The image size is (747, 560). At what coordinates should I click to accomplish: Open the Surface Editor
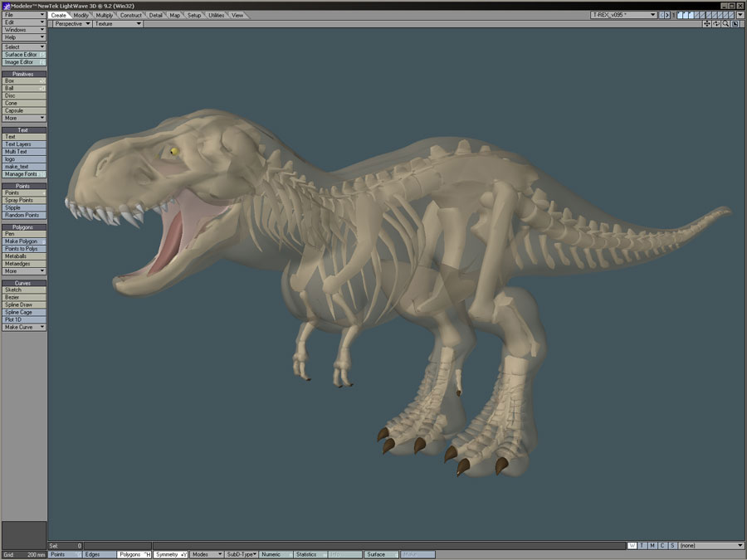[x=24, y=55]
